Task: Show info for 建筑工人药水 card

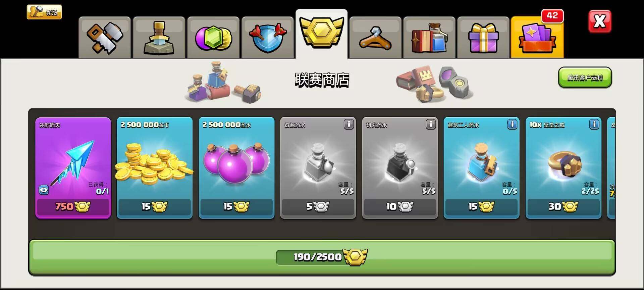Action: point(512,124)
